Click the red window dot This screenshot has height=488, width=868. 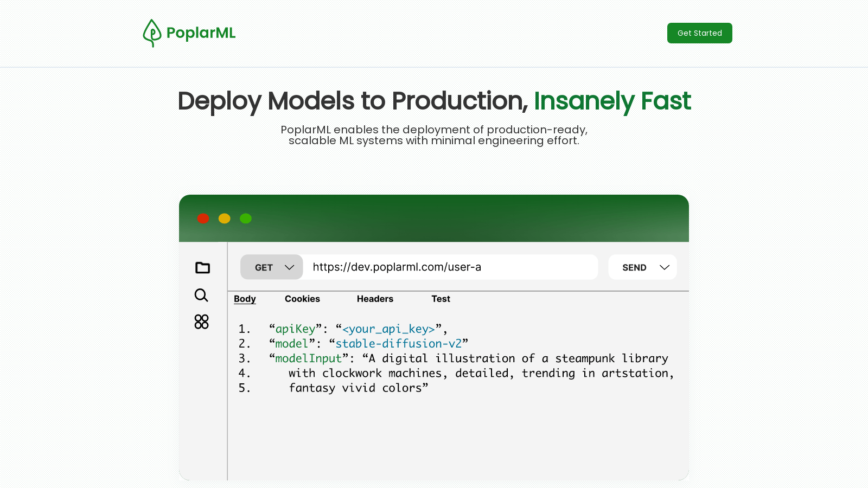[203, 219]
